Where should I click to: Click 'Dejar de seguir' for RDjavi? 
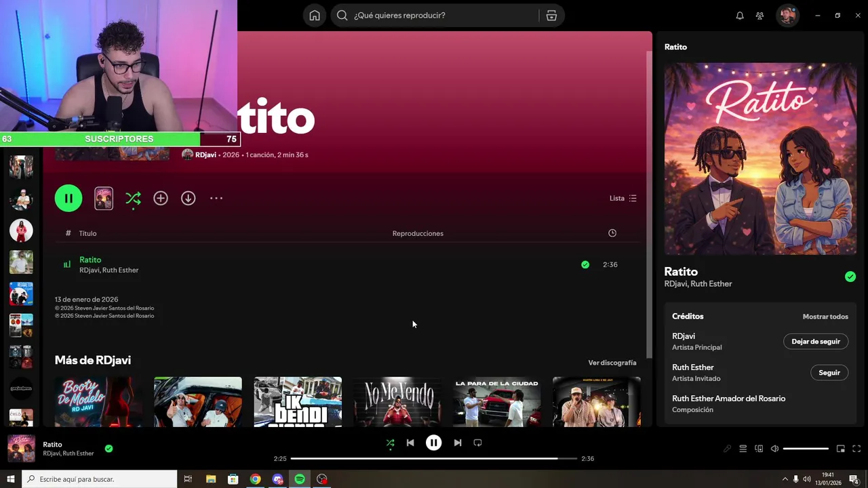pyautogui.click(x=816, y=342)
